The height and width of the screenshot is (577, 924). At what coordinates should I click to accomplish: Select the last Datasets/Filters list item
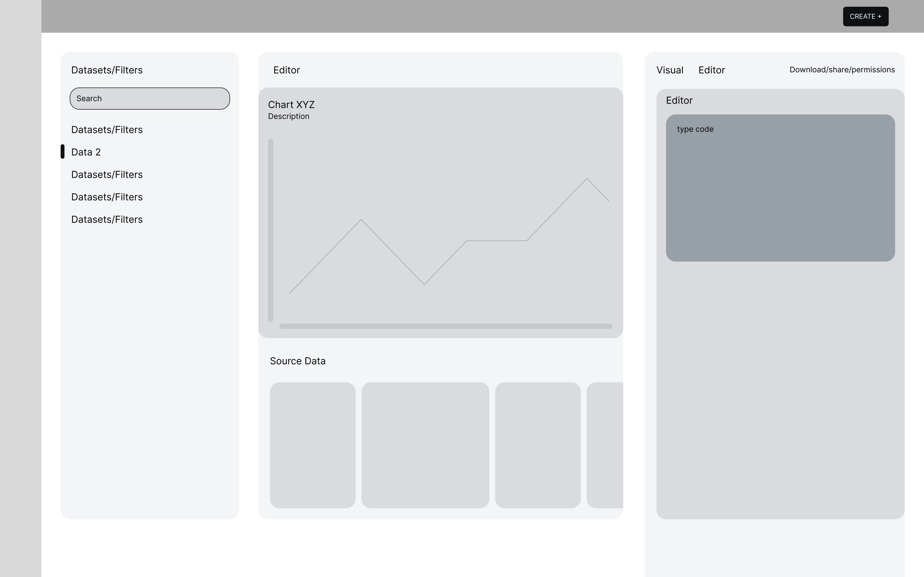[107, 220]
